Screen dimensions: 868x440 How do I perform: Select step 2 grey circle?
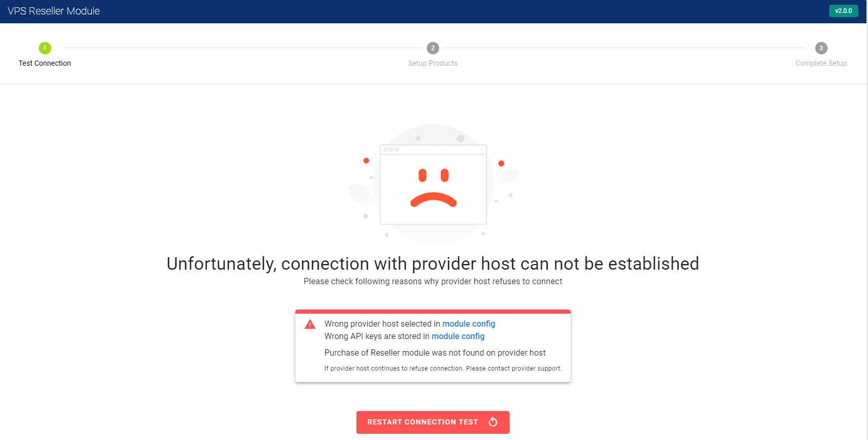(x=433, y=48)
